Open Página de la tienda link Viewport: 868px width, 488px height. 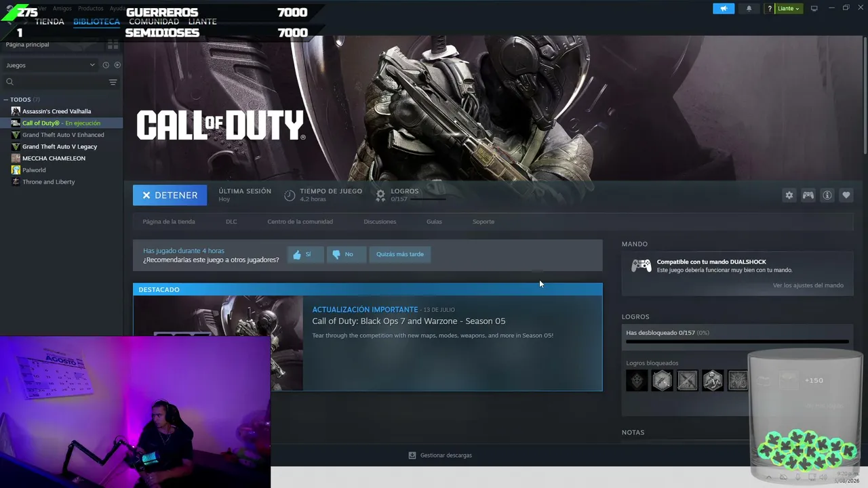[x=169, y=222]
